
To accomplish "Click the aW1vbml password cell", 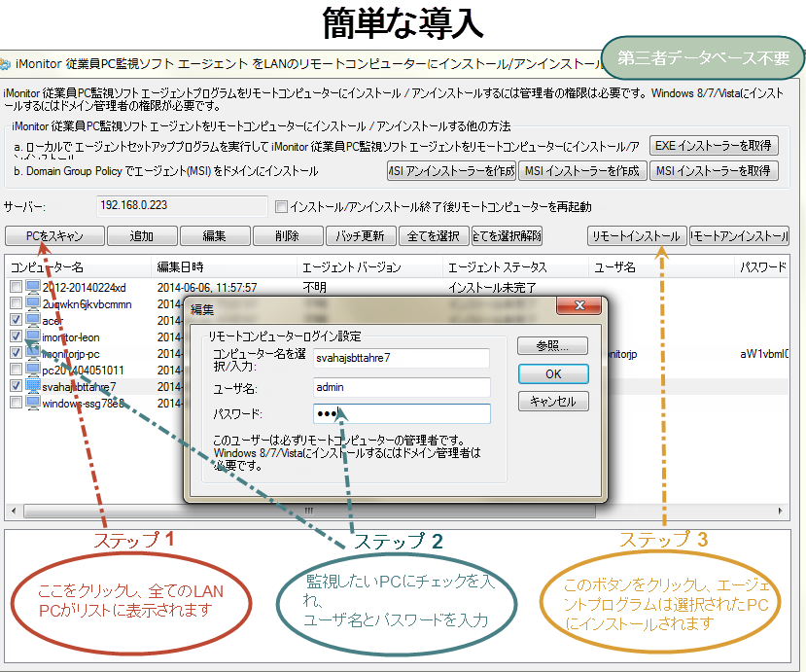I will [x=764, y=354].
